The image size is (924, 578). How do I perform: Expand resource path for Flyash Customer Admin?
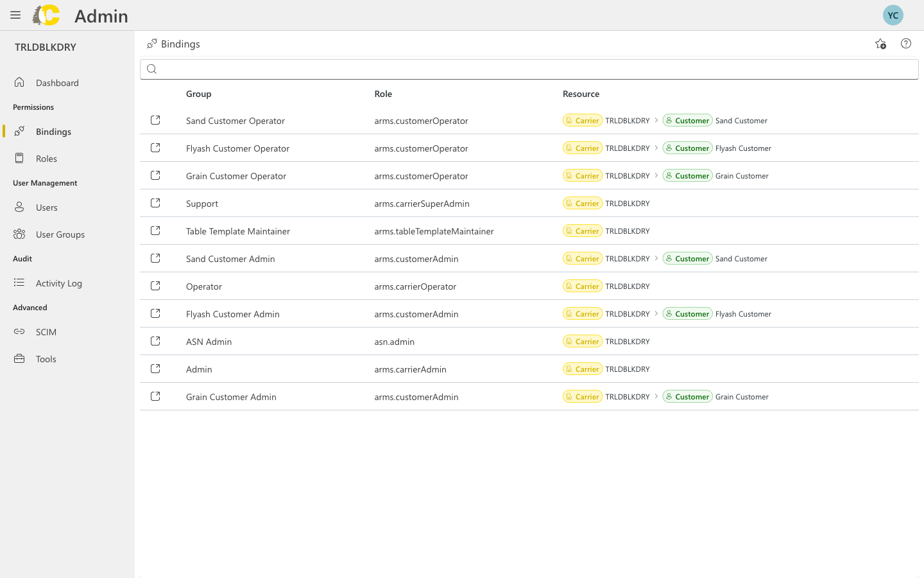tap(656, 313)
